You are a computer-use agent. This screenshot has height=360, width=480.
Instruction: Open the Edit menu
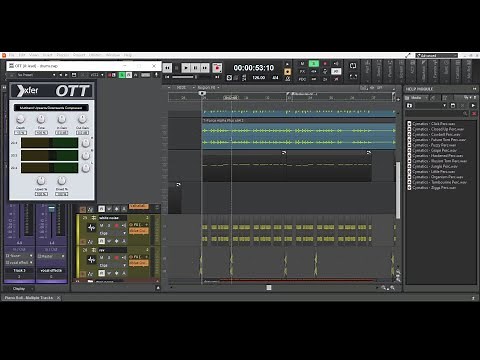(x=22, y=55)
